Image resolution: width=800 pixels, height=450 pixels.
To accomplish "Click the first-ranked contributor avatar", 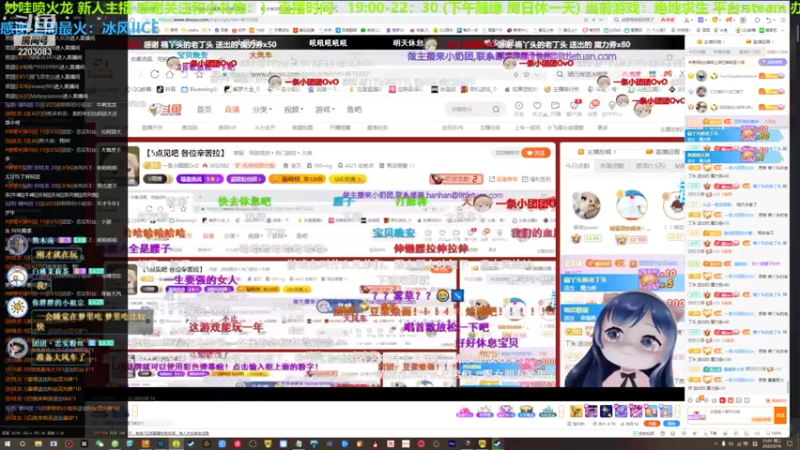I will point(586,206).
